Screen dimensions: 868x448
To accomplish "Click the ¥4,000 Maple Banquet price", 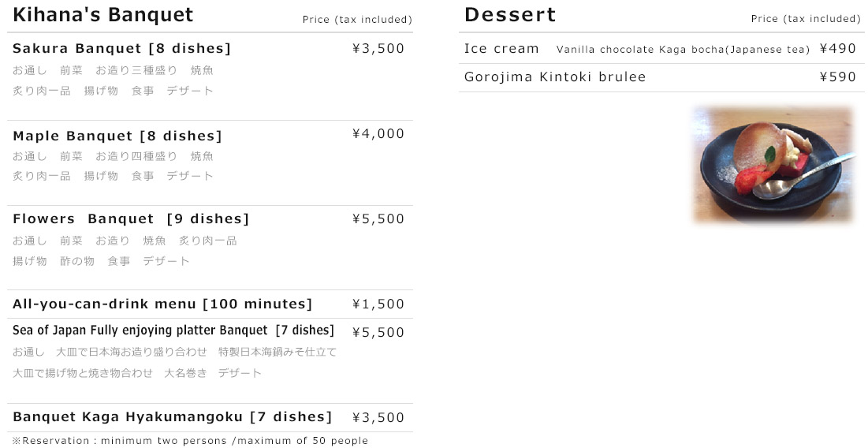I will click(x=378, y=134).
